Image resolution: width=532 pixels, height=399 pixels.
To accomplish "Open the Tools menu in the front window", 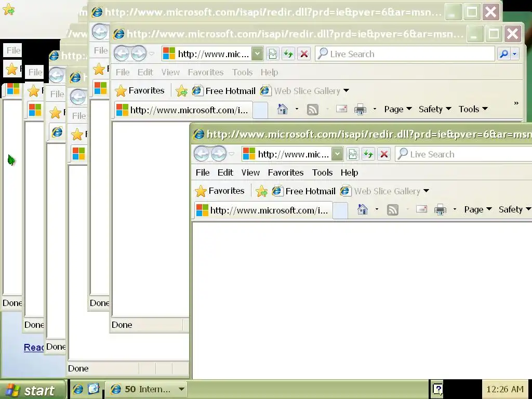I will 322,172.
